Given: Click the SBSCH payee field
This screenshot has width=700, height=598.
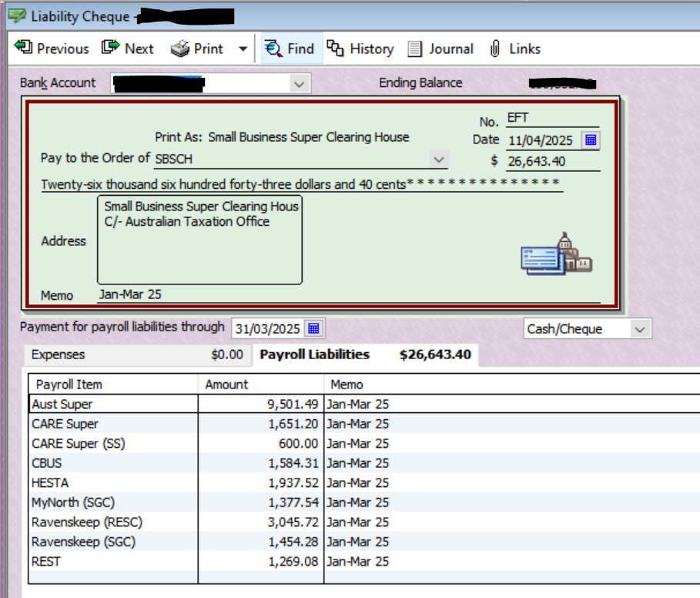Looking at the screenshot, I should coord(292,159).
